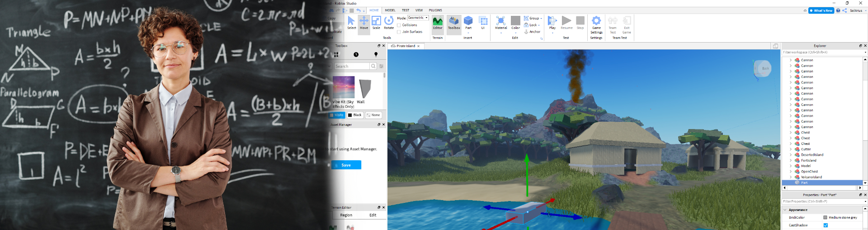
Task: Expand the VolcanoIsland tree item
Action: 791,177
